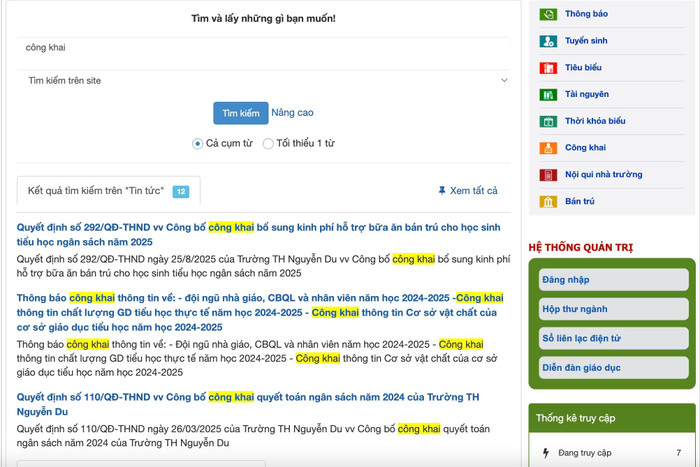Open the Nâng cao advanced search link
The height and width of the screenshot is (467, 700).
pos(292,113)
